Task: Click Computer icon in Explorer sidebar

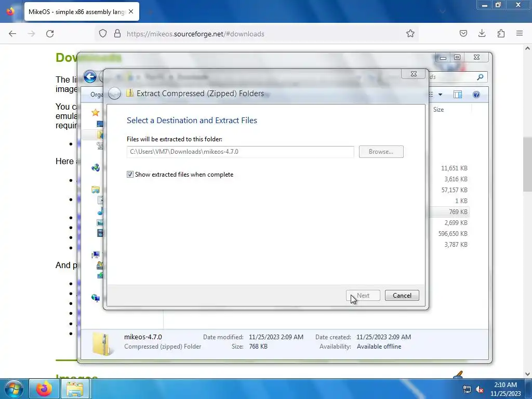Action: tap(96, 255)
